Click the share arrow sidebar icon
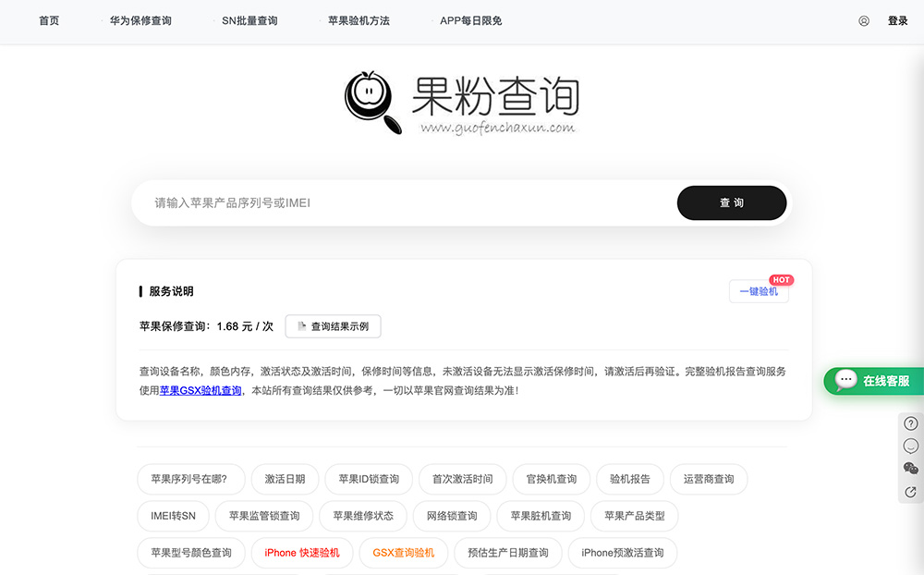 [x=910, y=492]
